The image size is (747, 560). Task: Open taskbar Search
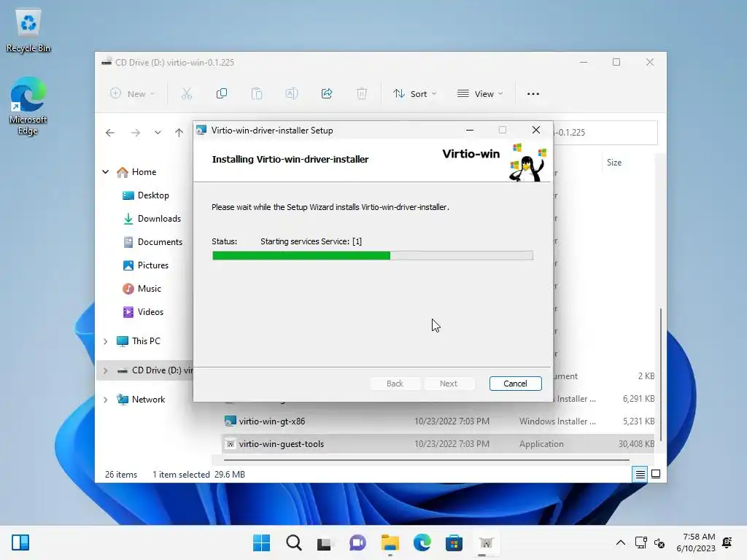(x=293, y=542)
